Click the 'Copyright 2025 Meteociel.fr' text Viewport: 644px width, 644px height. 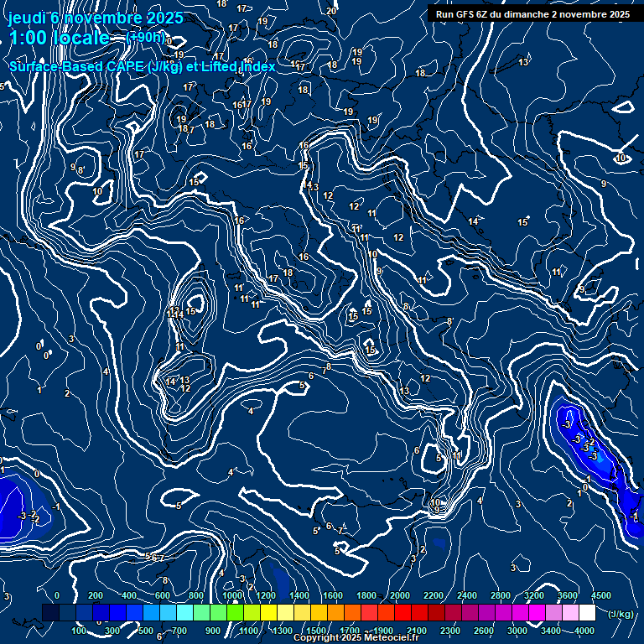click(x=356, y=637)
